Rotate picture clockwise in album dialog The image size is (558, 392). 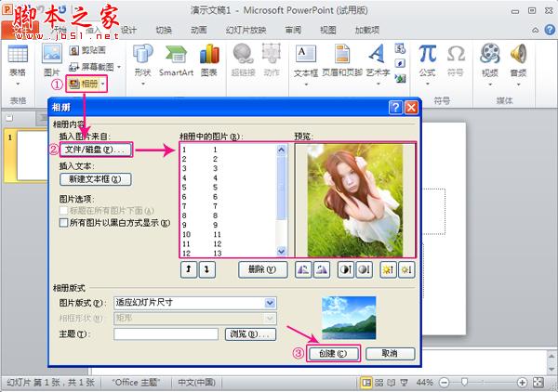pos(322,269)
